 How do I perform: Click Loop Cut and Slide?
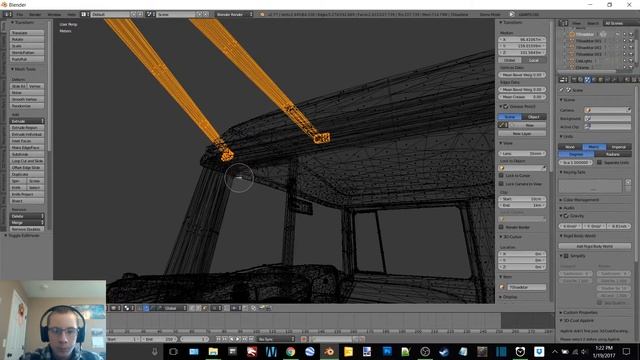tap(27, 161)
